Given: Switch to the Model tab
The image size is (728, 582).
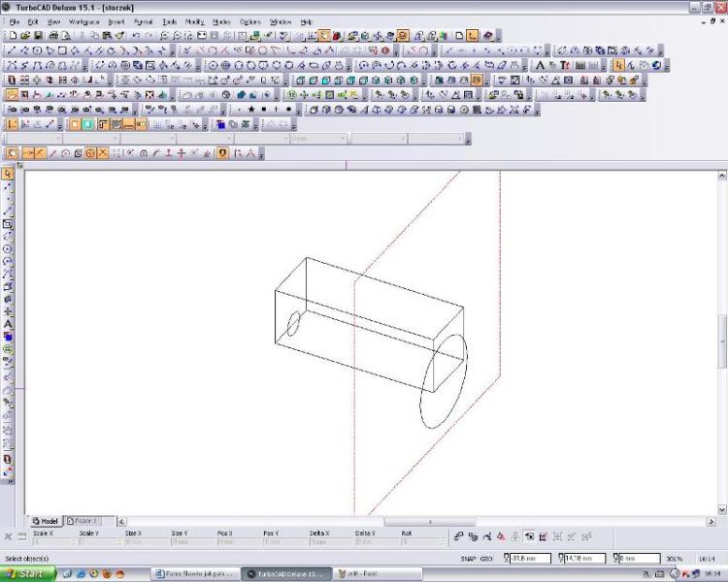Looking at the screenshot, I should pos(46,521).
